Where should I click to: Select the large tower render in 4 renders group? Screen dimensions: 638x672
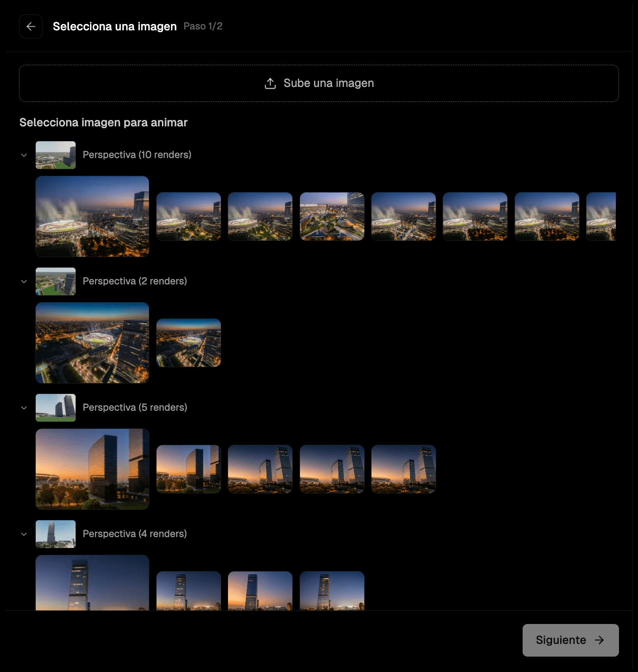pyautogui.click(x=92, y=583)
